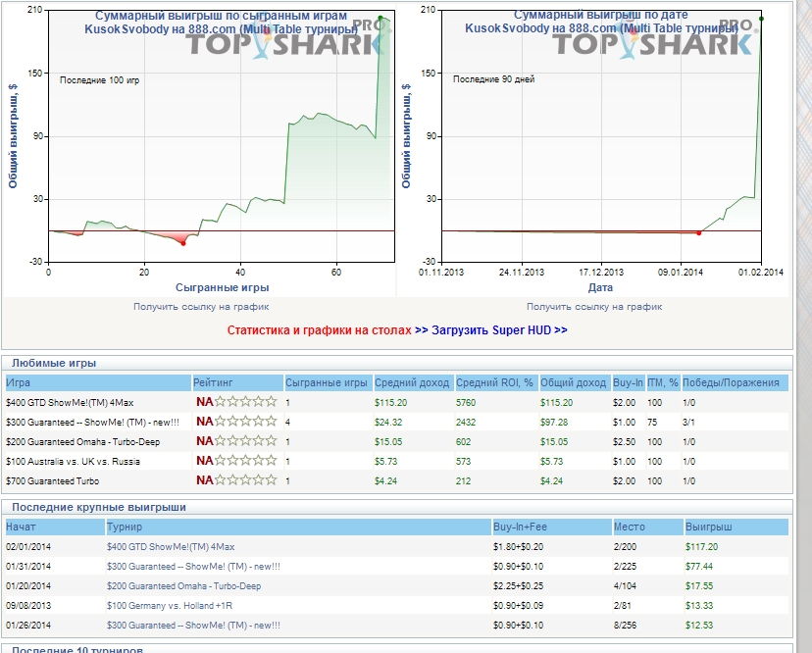Click the star rating for $300 Guaranteed favorite game
This screenshot has width=812, height=653.
246,422
